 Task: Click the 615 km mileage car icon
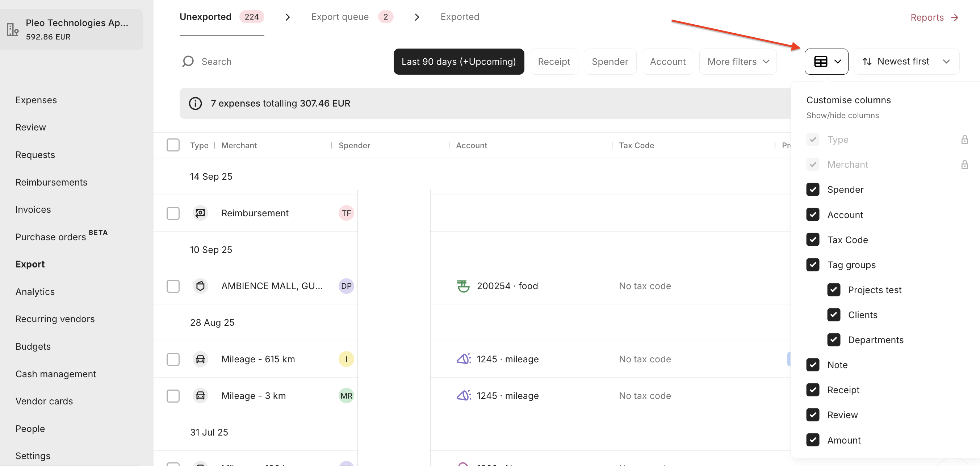point(200,359)
